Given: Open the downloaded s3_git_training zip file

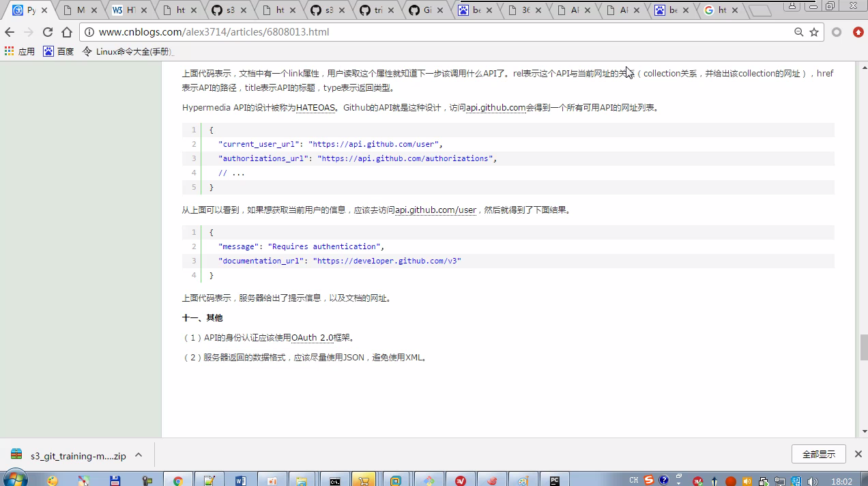Looking at the screenshot, I should click(68, 455).
